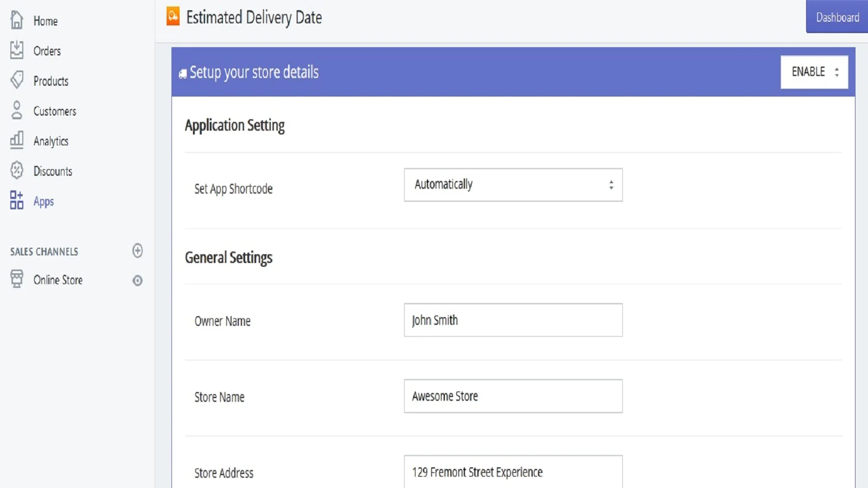This screenshot has height=488, width=868.
Task: Expand the Set App Shortcode dropdown
Action: (x=513, y=185)
